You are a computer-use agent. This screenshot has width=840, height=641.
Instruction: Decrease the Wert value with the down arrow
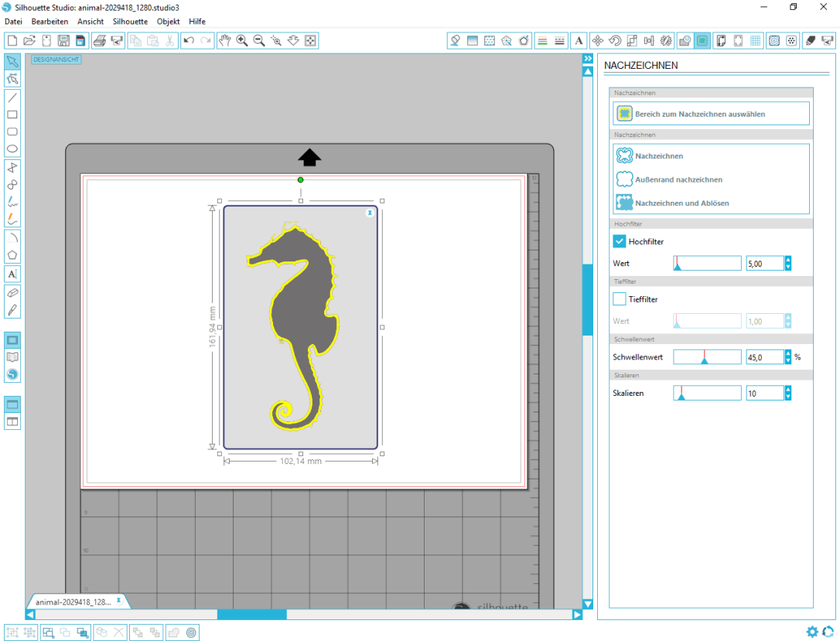(787, 266)
